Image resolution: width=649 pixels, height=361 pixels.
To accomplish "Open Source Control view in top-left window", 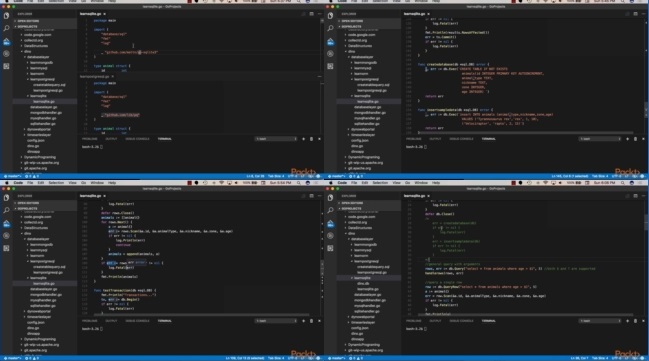I will point(6,41).
